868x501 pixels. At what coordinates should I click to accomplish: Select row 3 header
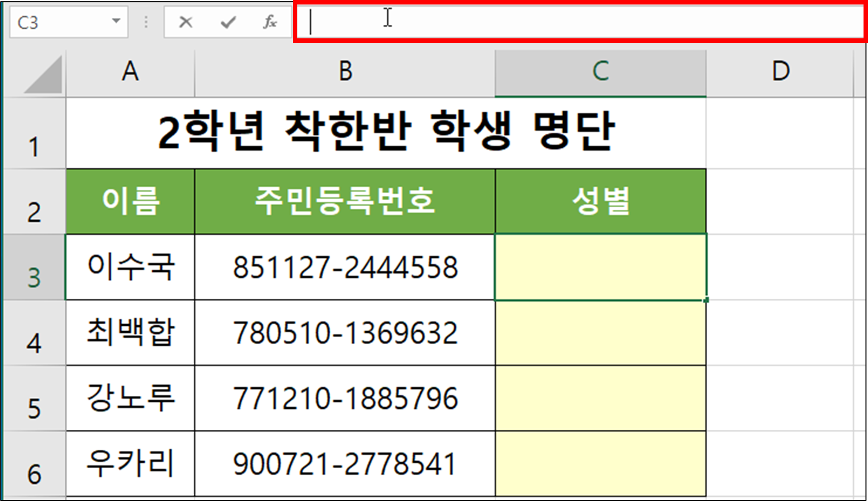(x=34, y=267)
